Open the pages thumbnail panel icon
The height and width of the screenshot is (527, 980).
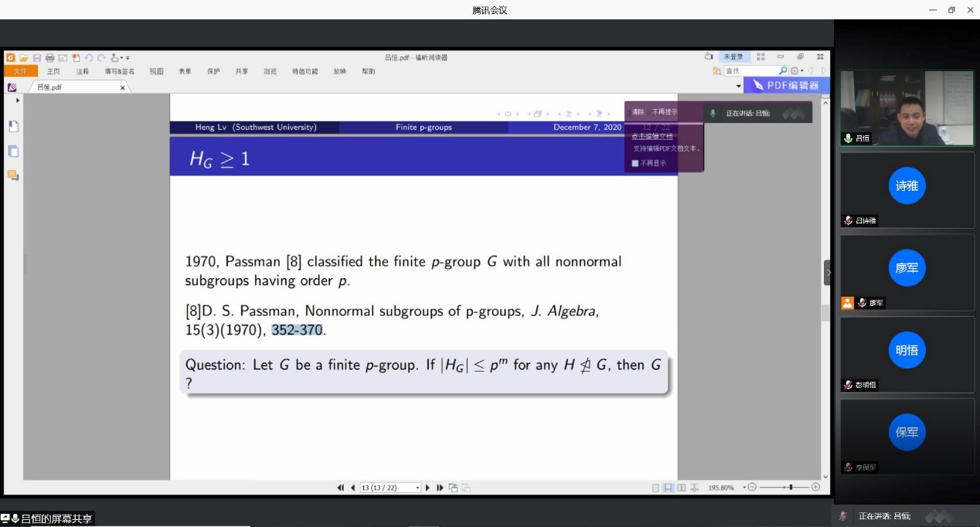coord(13,151)
